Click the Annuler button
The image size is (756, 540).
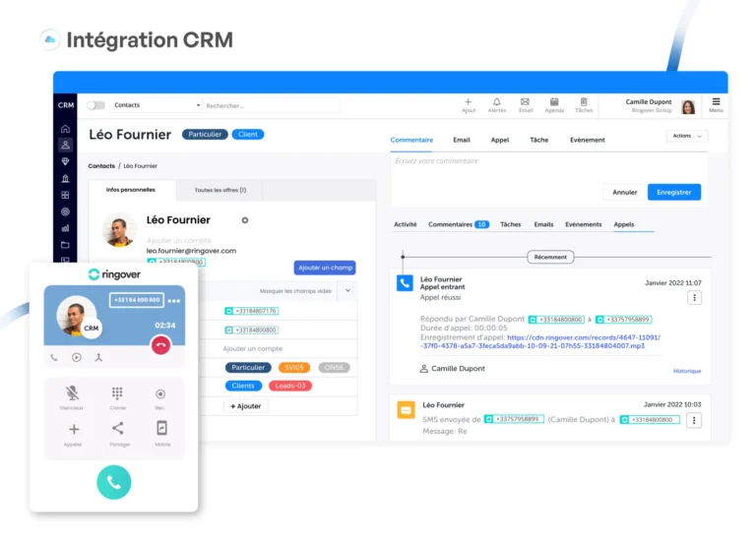(x=625, y=192)
